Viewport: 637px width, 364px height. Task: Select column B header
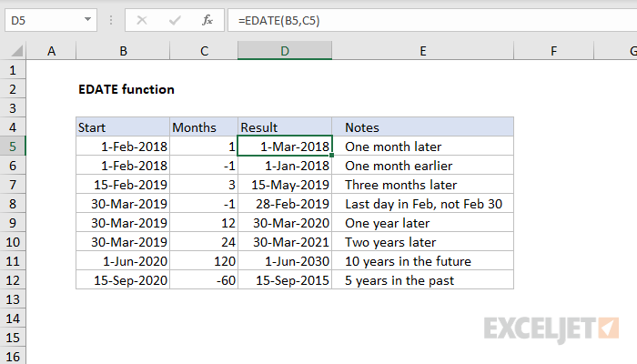[123, 52]
